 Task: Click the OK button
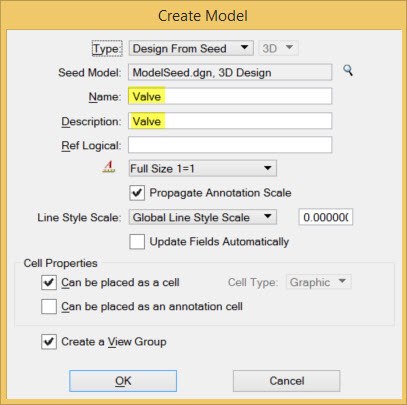(x=123, y=381)
